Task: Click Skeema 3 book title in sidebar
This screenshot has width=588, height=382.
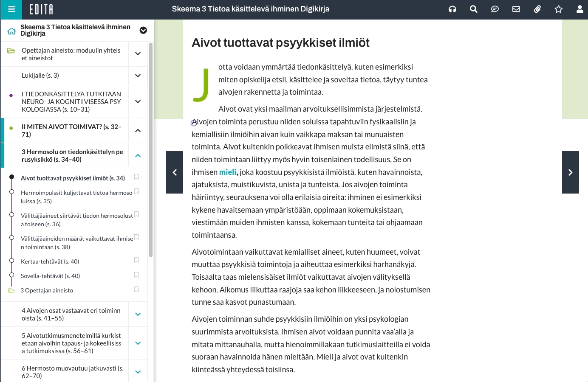Action: point(75,30)
